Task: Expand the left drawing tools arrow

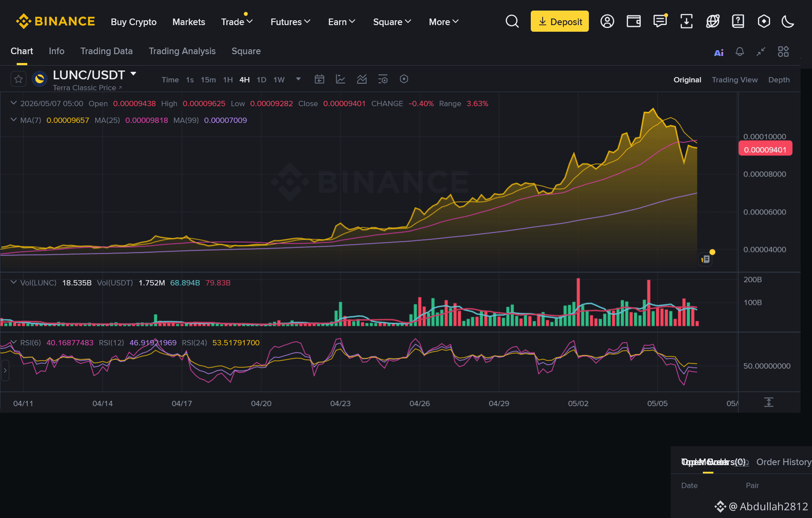Action: 5,370
